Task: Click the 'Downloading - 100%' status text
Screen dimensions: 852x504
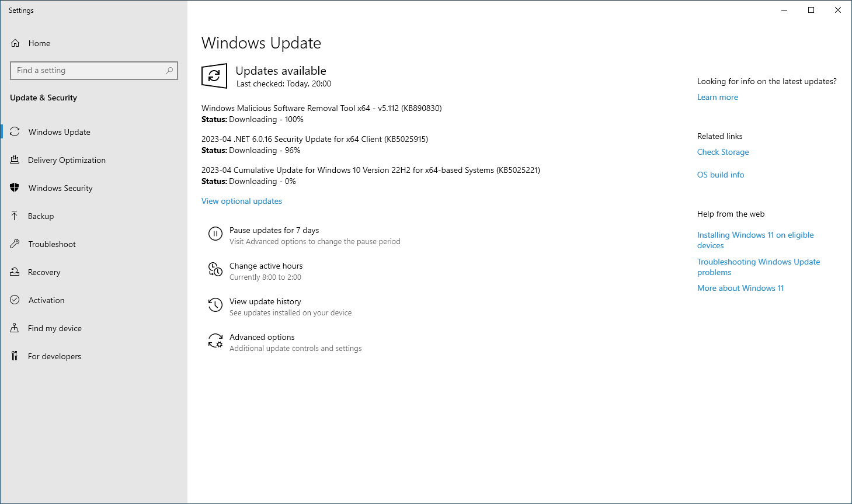Action: point(266,119)
